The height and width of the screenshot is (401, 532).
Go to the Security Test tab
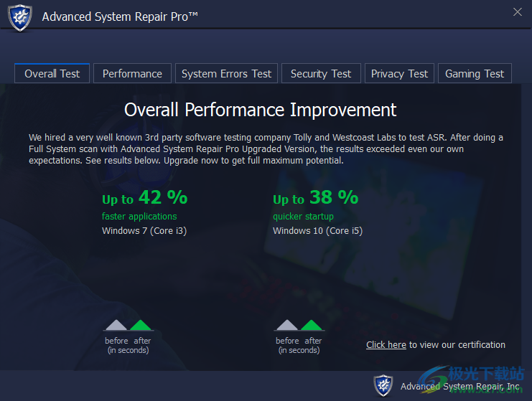coord(321,73)
